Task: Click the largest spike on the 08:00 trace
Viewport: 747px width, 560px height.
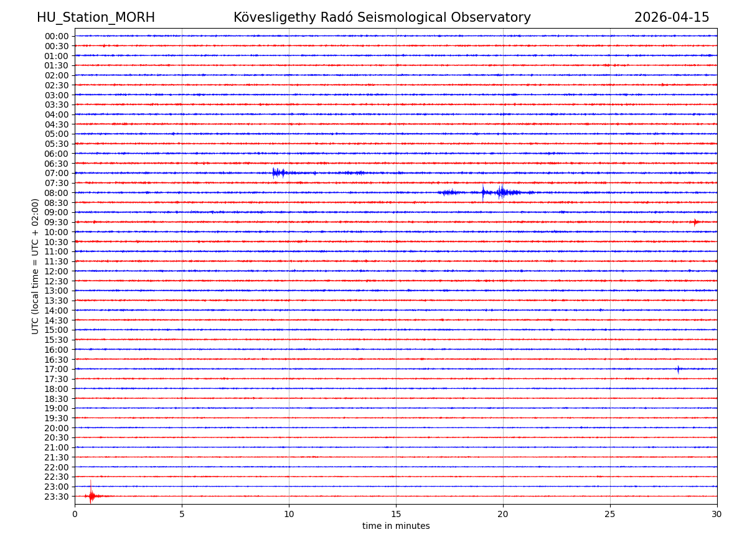Action: click(500, 192)
